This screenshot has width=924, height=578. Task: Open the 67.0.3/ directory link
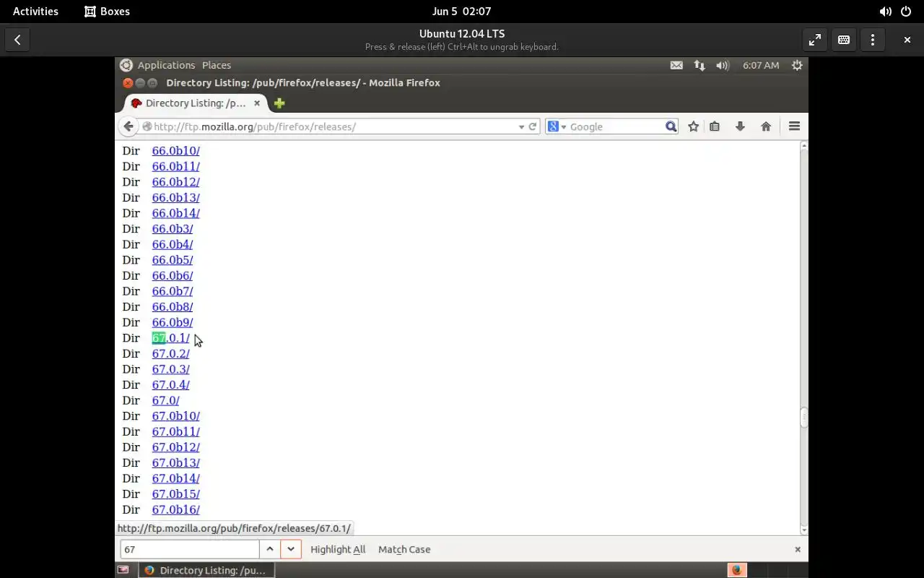click(171, 369)
